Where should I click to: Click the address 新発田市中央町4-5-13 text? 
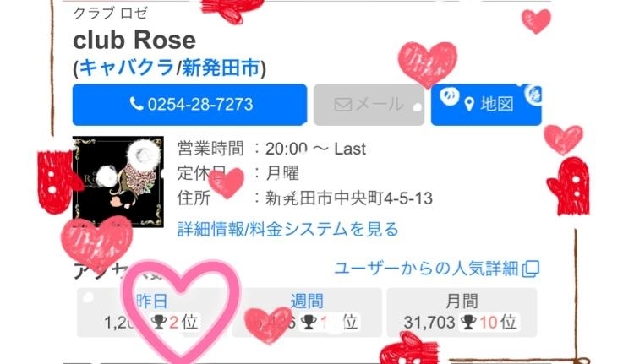pyautogui.click(x=349, y=198)
